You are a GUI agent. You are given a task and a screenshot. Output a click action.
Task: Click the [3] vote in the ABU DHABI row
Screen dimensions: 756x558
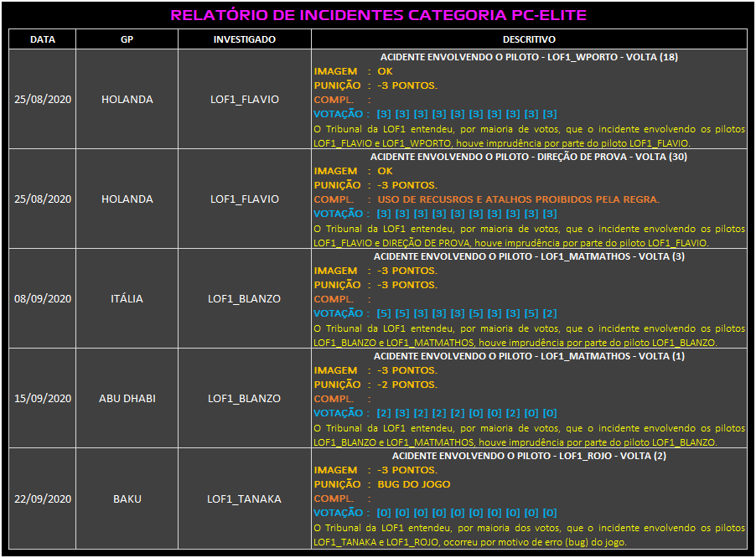(402, 413)
